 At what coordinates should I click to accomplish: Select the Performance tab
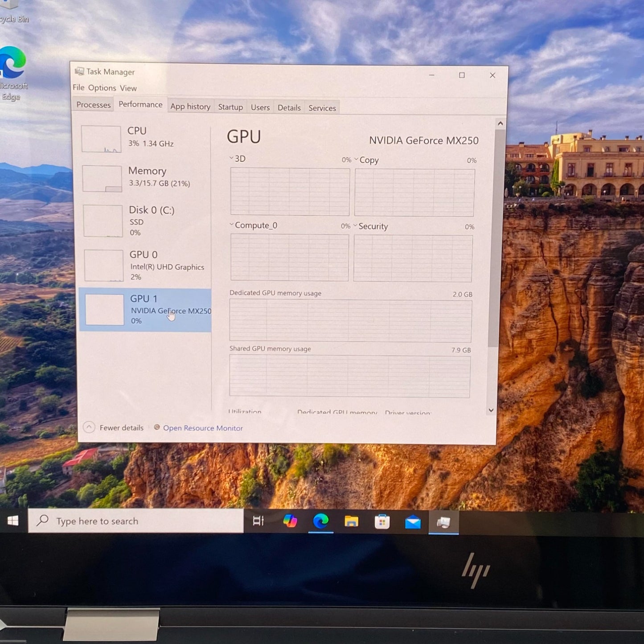(140, 104)
